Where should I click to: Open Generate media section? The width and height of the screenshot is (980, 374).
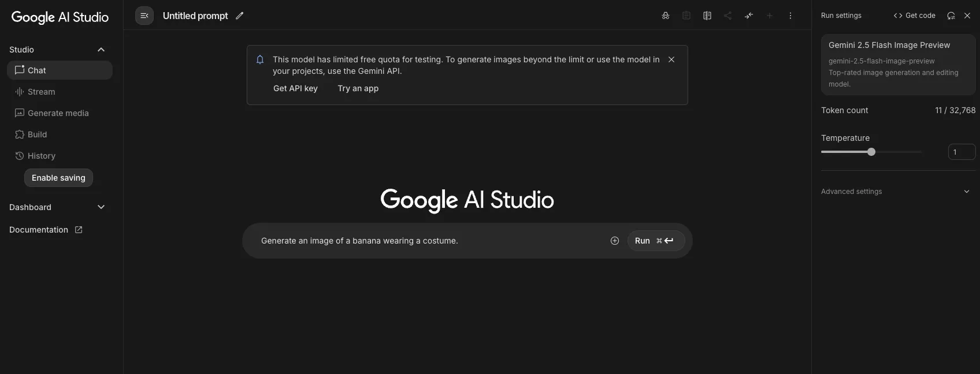pos(60,113)
